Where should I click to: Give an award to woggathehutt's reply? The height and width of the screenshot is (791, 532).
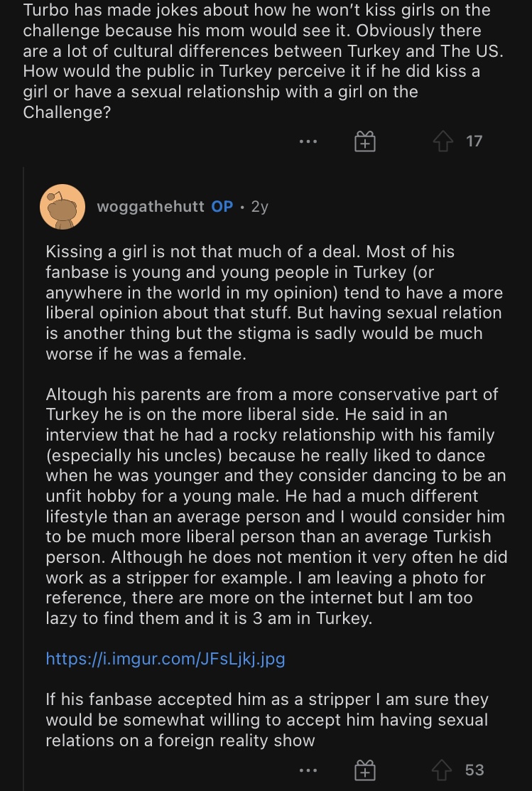[365, 771]
